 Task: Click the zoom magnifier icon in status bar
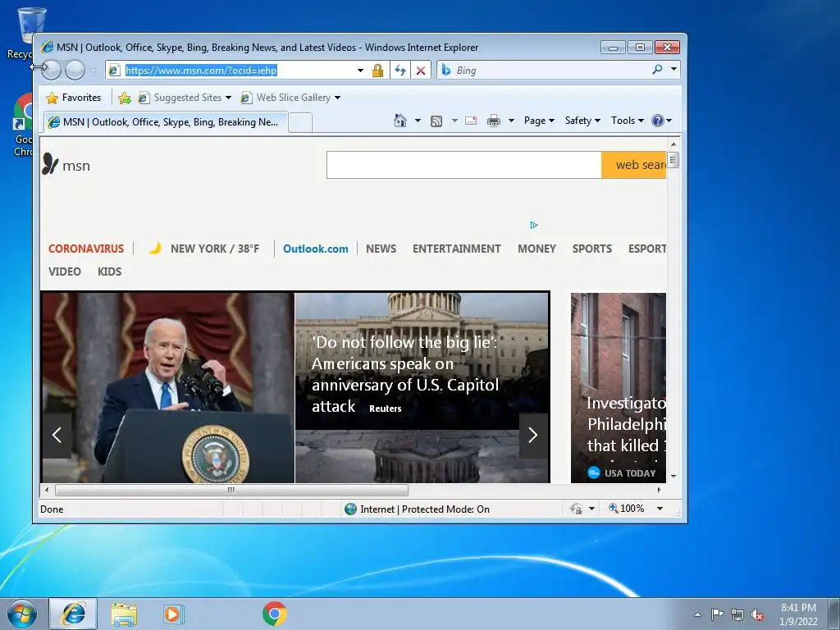pos(614,508)
